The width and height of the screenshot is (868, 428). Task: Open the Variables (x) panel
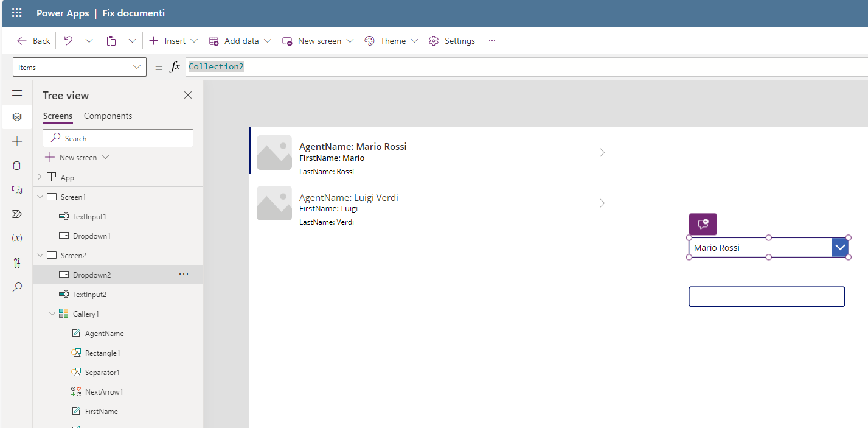click(17, 238)
